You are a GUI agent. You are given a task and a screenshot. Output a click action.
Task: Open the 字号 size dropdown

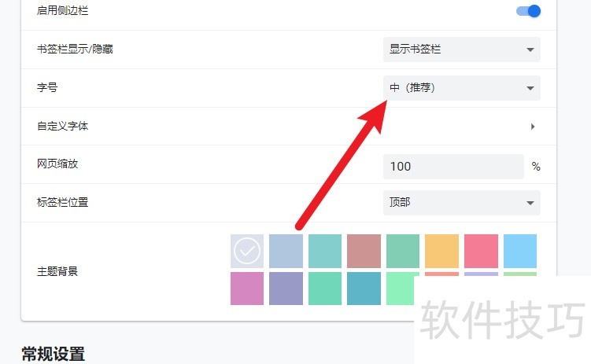click(461, 88)
